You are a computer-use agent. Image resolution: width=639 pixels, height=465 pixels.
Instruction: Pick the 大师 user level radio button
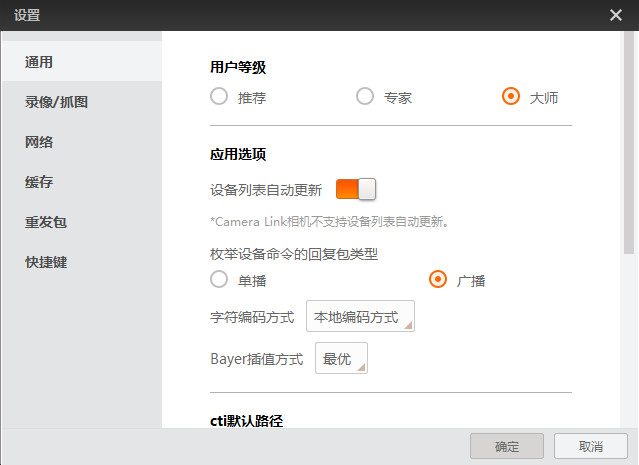(511, 97)
